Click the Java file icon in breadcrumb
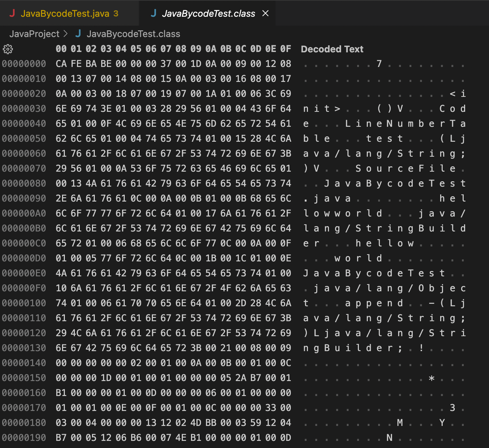 [x=78, y=34]
